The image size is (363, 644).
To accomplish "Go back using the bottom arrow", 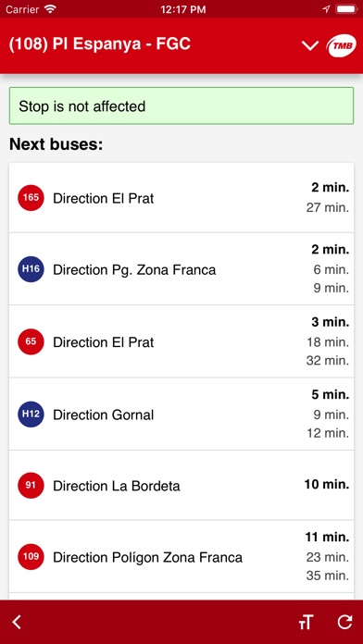I will click(17, 622).
